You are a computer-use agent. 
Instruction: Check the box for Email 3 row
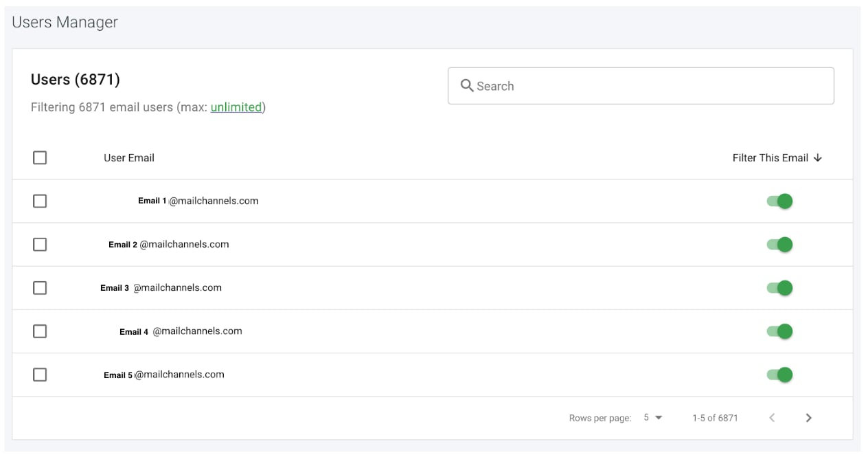coord(40,287)
